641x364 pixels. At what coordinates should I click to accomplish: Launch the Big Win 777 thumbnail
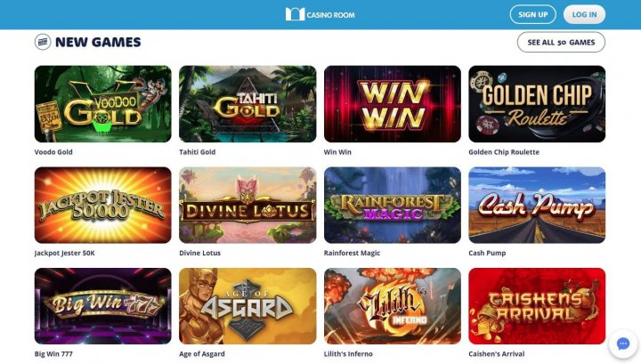tap(103, 306)
